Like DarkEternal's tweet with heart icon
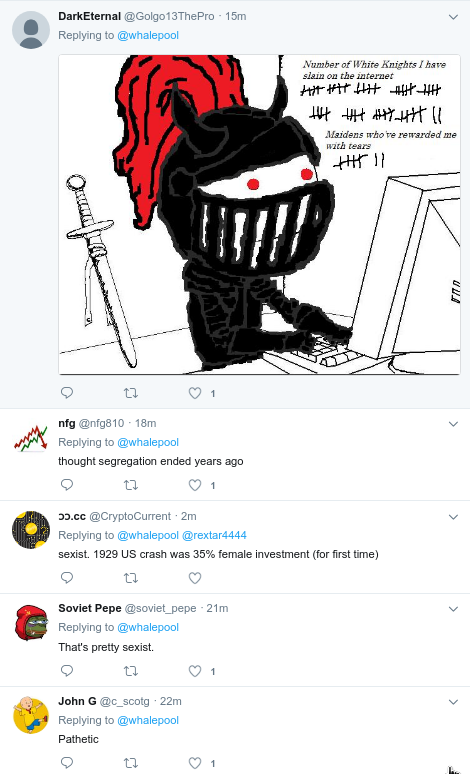The width and height of the screenshot is (470, 774). (x=195, y=393)
